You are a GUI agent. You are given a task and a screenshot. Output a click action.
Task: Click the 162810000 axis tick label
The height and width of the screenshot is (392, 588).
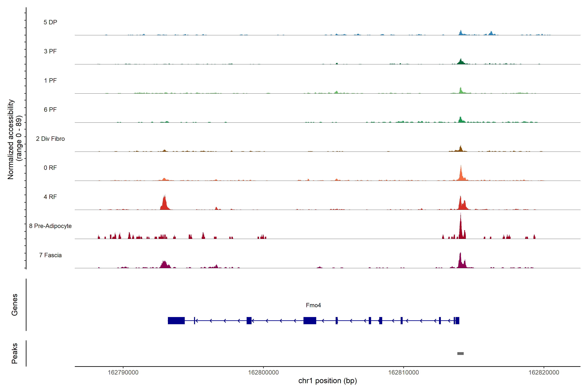point(403,372)
